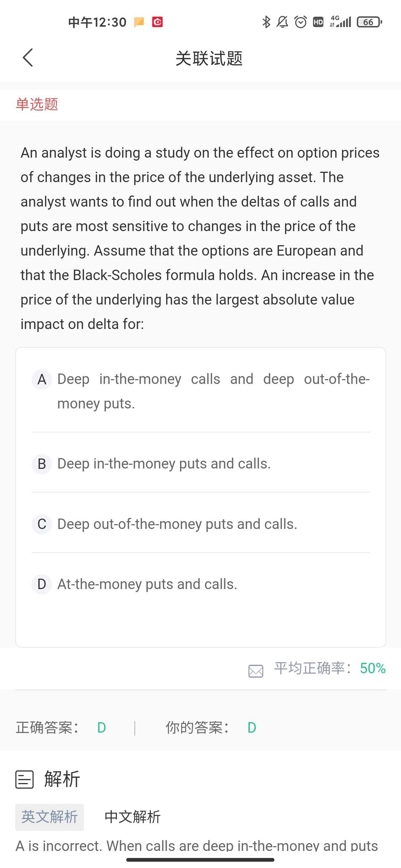This screenshot has height=868, width=401.
Task: Select option B circle letter
Action: click(x=42, y=464)
